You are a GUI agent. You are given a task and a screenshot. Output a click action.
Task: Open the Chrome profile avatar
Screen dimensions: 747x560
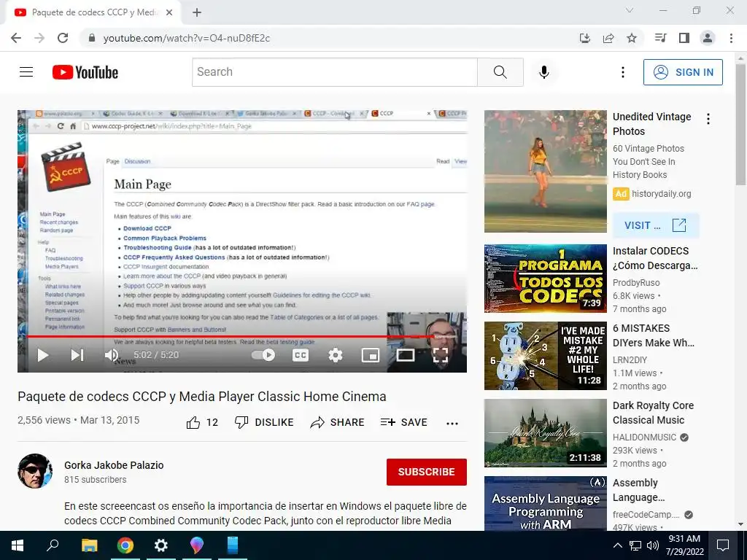click(708, 38)
